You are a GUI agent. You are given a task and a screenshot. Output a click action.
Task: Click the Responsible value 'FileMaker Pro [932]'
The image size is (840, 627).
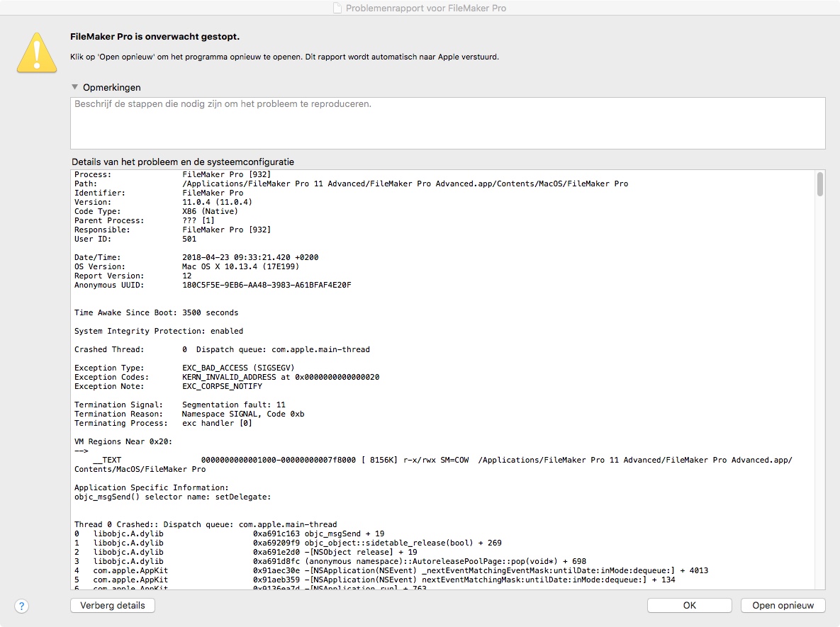[227, 230]
